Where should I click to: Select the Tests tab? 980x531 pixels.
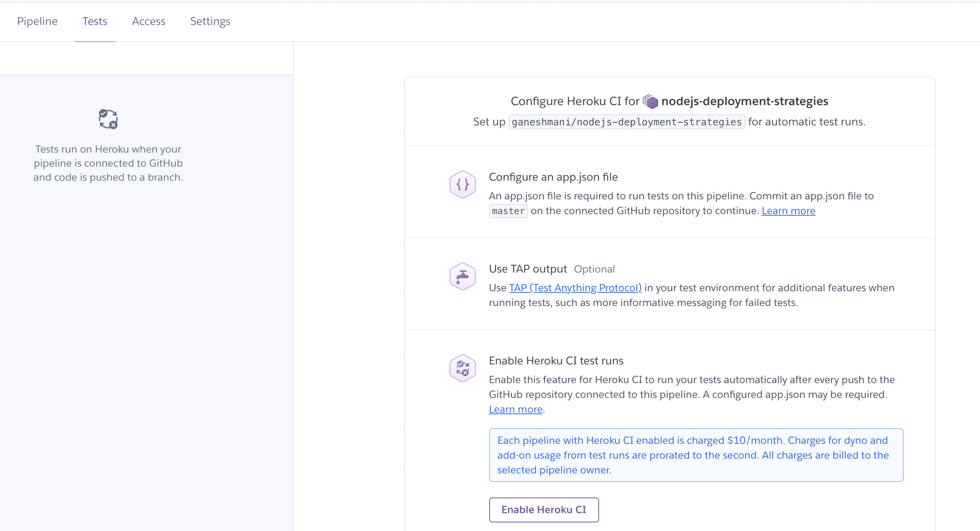click(95, 21)
